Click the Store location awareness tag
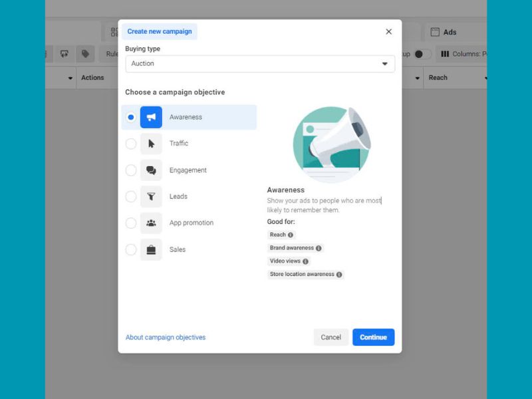This screenshot has width=532, height=399. [x=305, y=275]
